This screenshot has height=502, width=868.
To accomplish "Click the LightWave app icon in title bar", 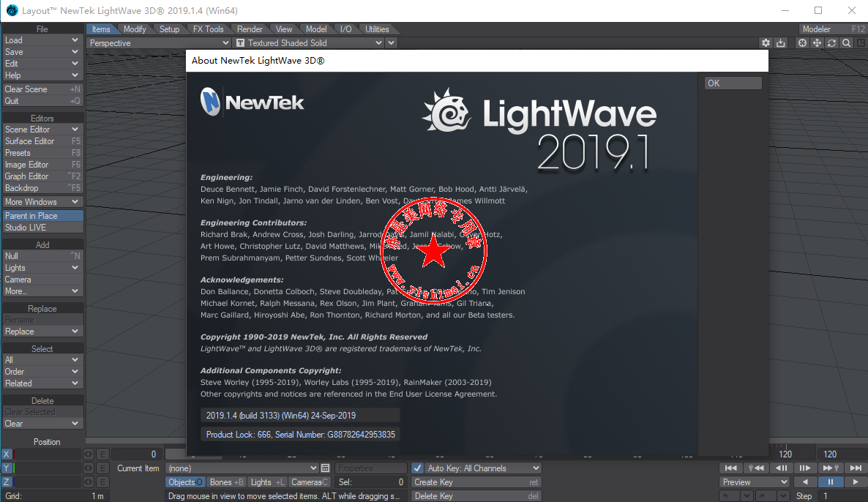I will tap(12, 10).
